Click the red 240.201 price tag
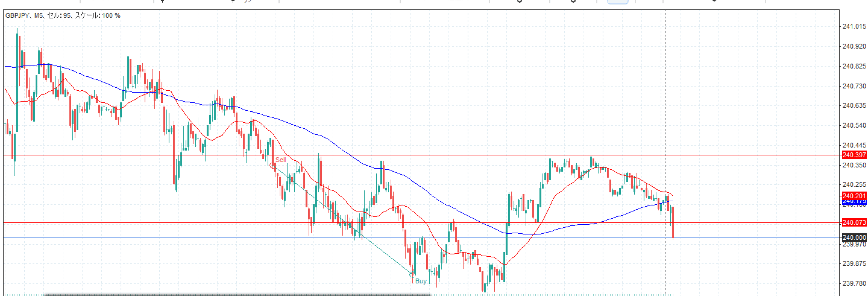Image resolution: width=868 pixels, height=296 pixels. (x=854, y=196)
